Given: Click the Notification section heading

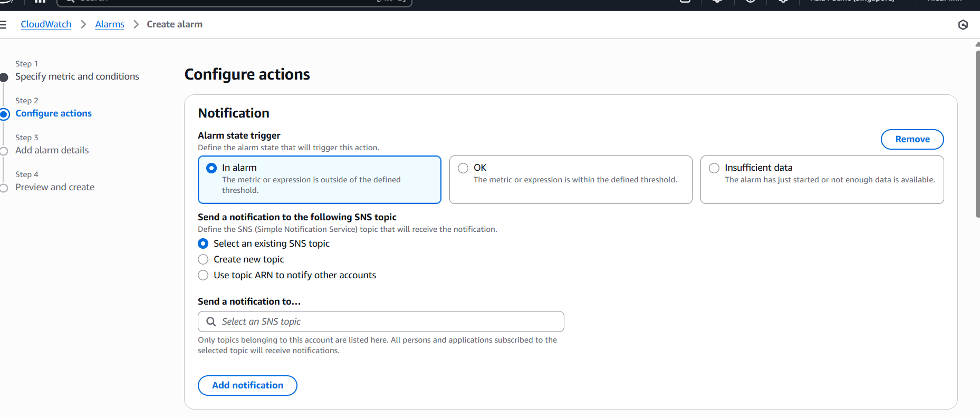Looking at the screenshot, I should click(x=234, y=113).
